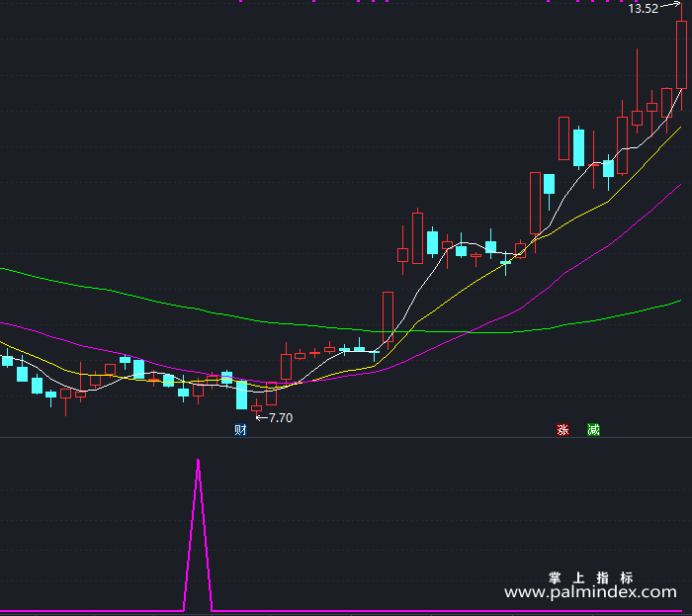692x616 pixels.
Task: Select the last tall red candle near 13.52
Action: (681, 54)
